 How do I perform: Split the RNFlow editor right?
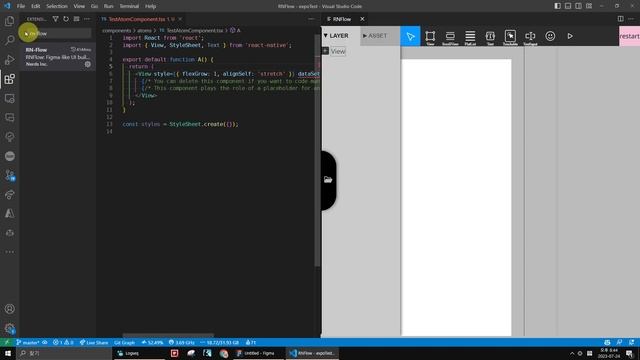pyautogui.click(x=620, y=19)
